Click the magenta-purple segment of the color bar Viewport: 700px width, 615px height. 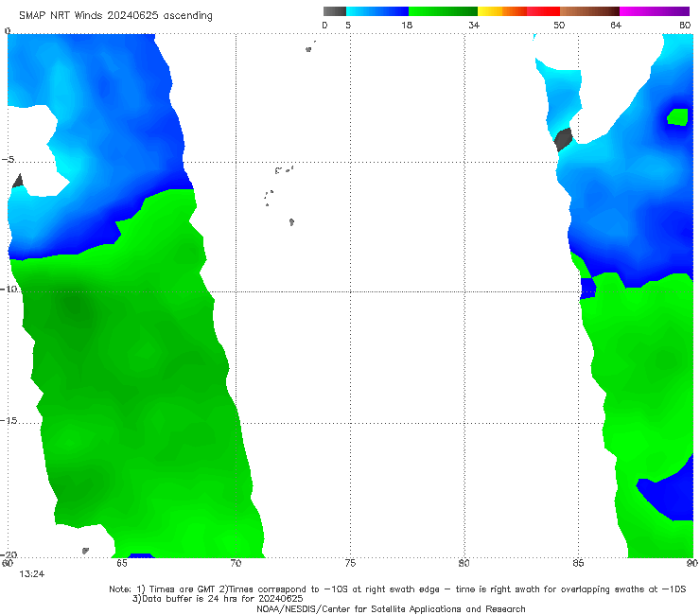(655, 11)
